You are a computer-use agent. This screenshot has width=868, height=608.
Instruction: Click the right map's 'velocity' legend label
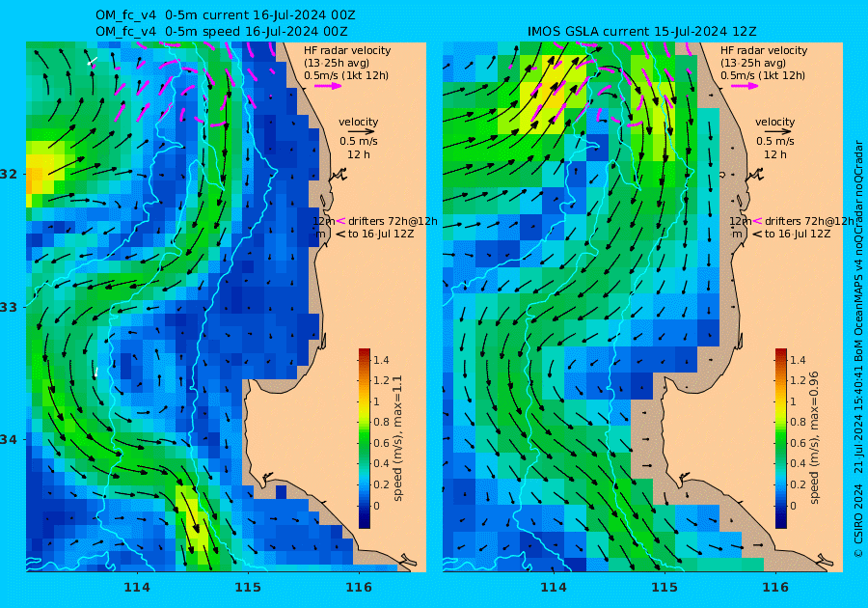tap(774, 122)
